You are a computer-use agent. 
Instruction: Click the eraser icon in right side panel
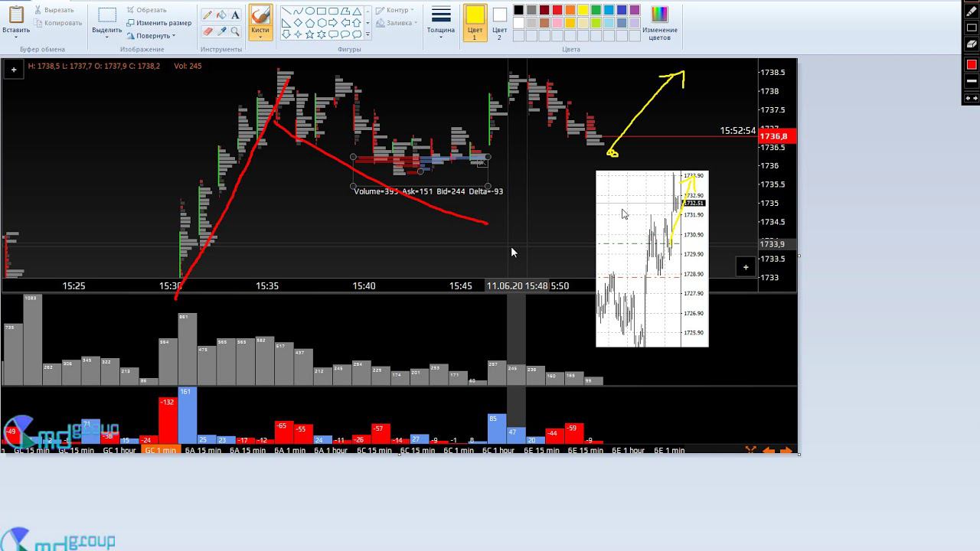point(972,44)
